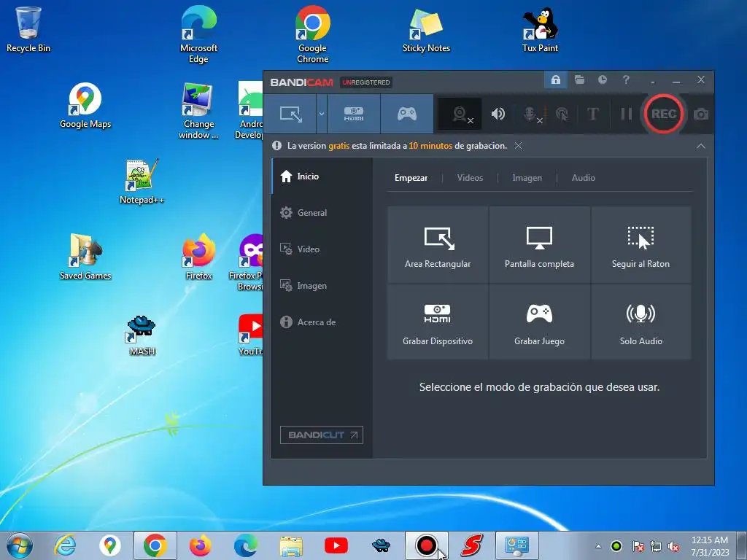Open Control Panel icon in taskbar
Viewport: 747px width, 560px height.
coord(517,545)
